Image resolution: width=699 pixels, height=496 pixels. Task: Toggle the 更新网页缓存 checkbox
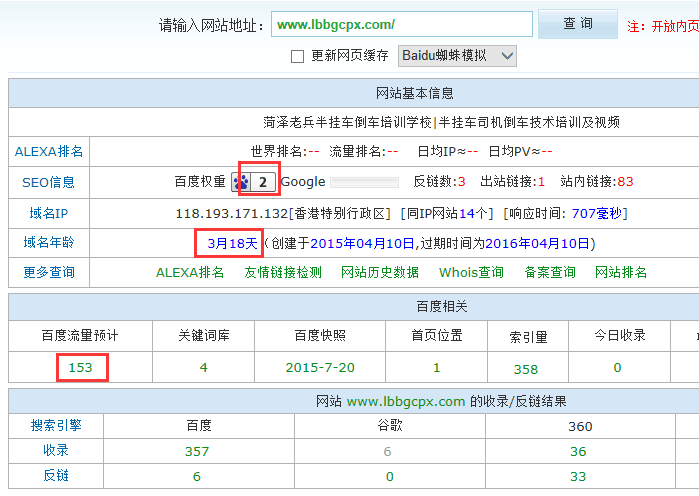click(x=297, y=56)
